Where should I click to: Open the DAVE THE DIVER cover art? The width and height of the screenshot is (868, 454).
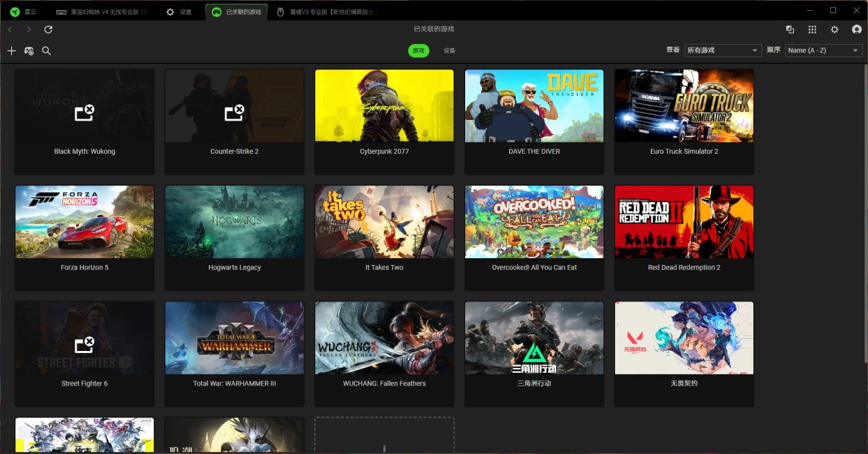click(x=534, y=105)
